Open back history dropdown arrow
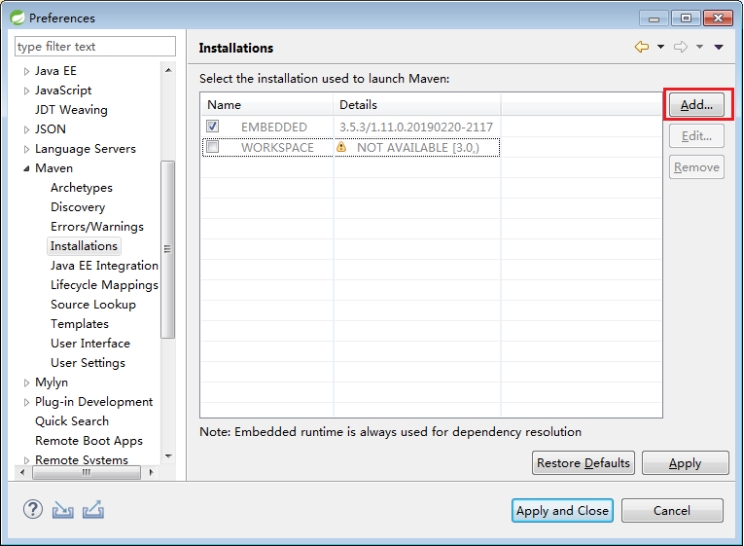 660,46
